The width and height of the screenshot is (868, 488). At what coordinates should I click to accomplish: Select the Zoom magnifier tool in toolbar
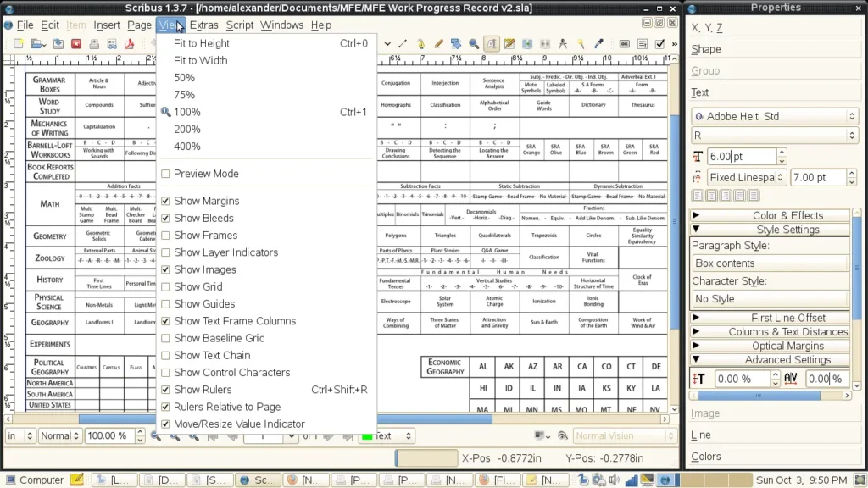tap(474, 43)
